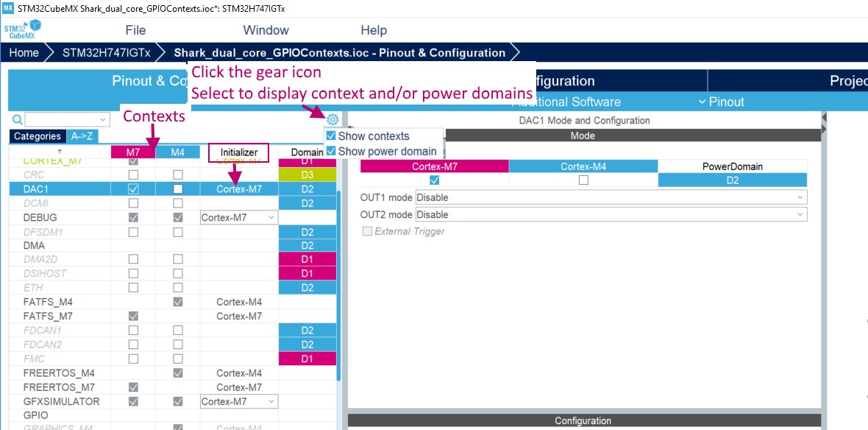Open DEBUG initializer dropdown
The height and width of the screenshot is (430, 868).
238,218
